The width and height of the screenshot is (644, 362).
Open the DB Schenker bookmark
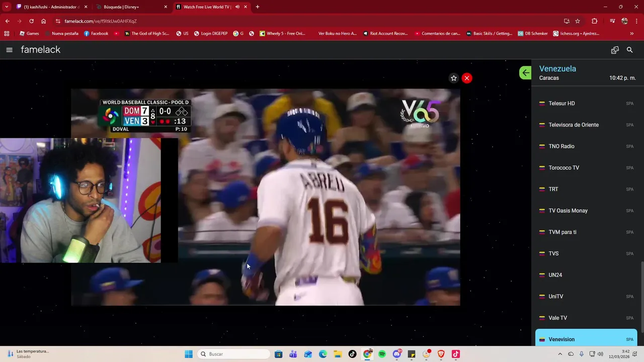coord(533,34)
